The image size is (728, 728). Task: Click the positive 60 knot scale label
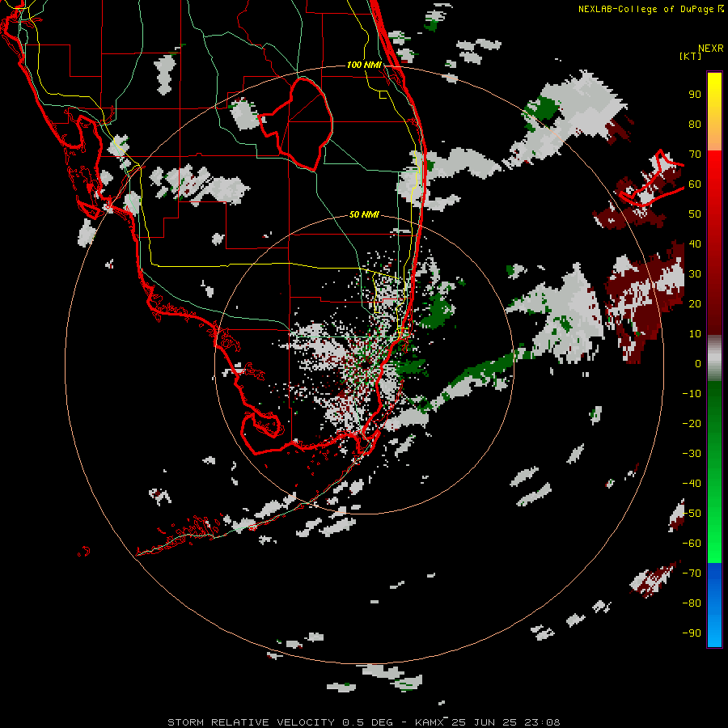[x=695, y=184]
